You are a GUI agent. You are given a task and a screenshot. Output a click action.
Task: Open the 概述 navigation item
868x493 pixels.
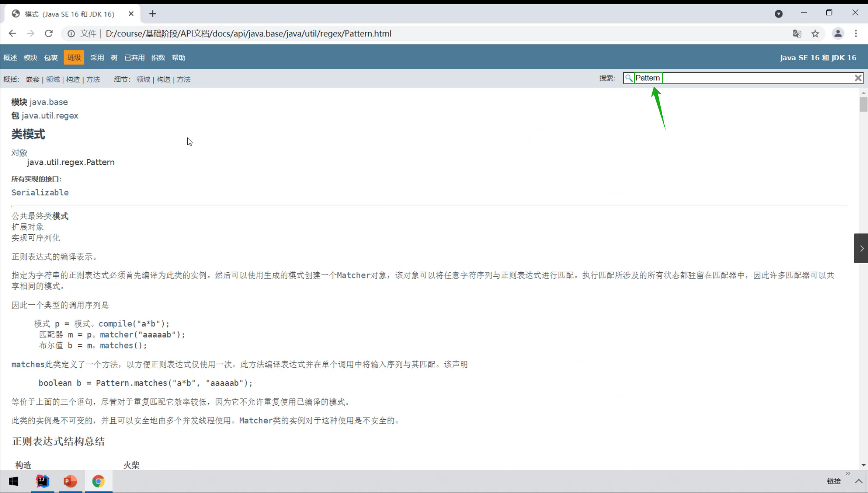pyautogui.click(x=10, y=58)
